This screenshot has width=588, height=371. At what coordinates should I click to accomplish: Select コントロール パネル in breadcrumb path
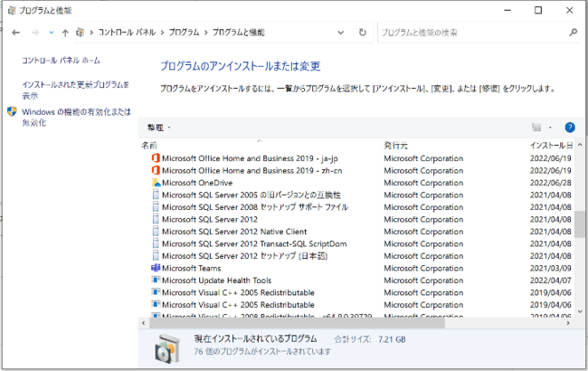[x=127, y=33]
